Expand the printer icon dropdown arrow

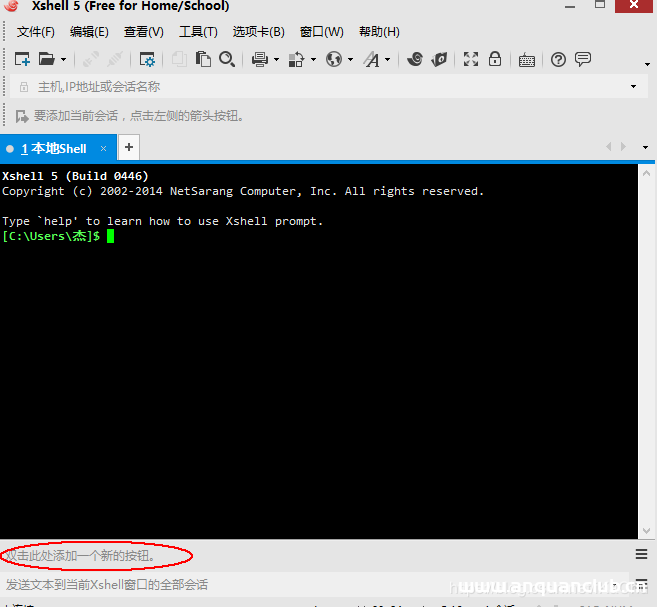(277, 59)
